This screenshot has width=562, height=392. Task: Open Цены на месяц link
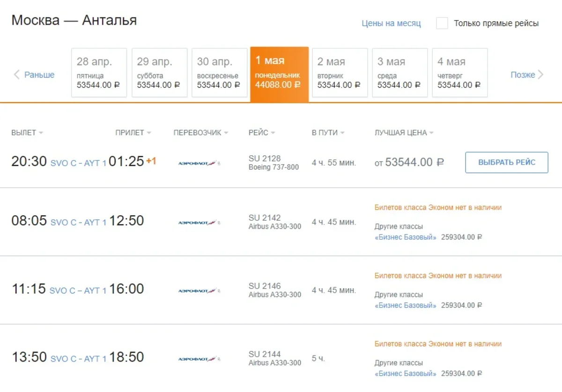391,23
